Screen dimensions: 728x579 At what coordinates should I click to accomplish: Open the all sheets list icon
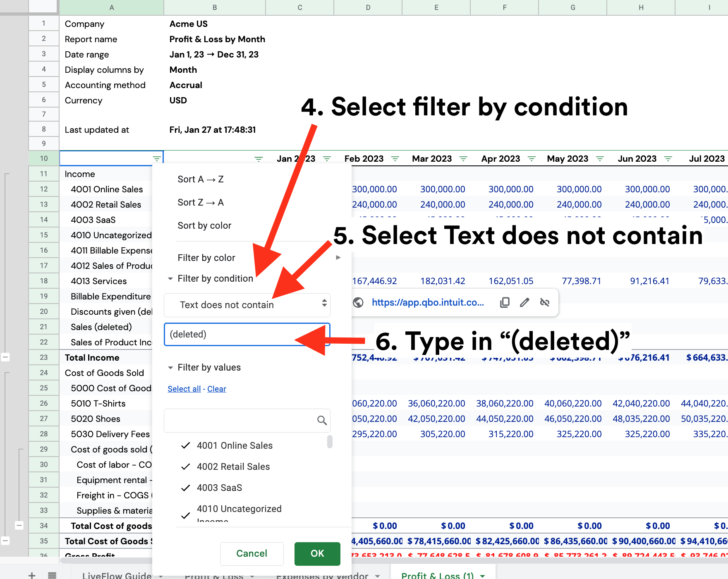click(52, 575)
